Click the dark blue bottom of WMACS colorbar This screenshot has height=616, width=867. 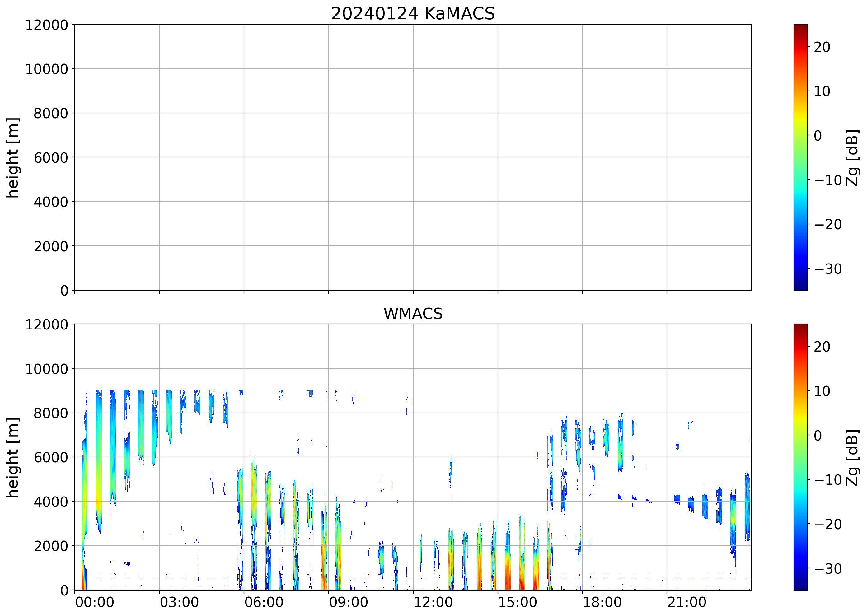[x=800, y=587]
